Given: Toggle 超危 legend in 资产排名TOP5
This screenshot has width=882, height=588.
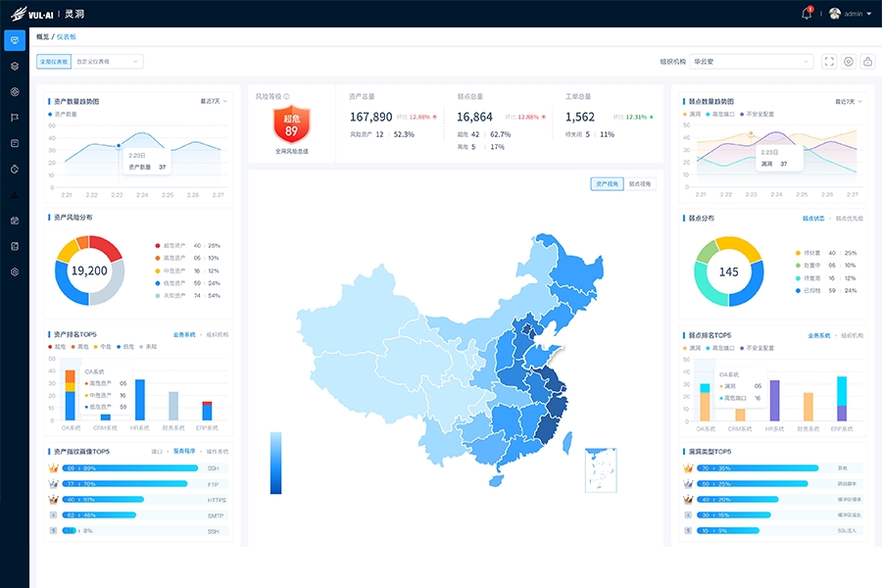Looking at the screenshot, I should tap(57, 347).
